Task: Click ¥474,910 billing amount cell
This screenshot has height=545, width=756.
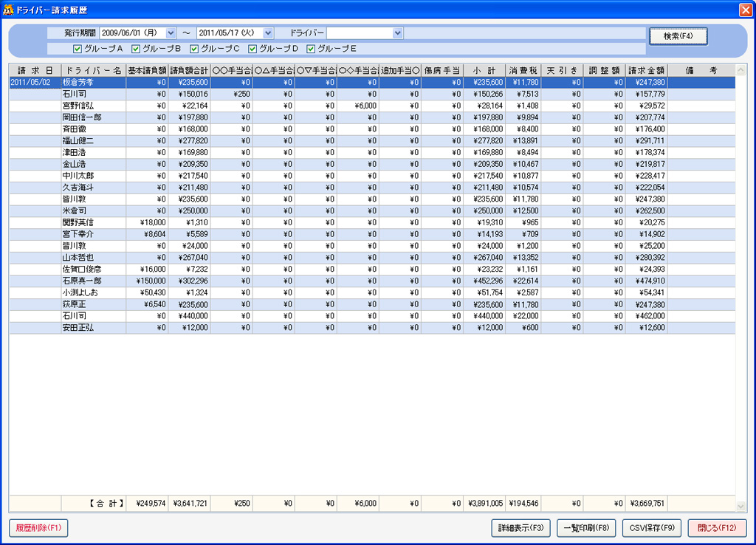Action: click(647, 281)
